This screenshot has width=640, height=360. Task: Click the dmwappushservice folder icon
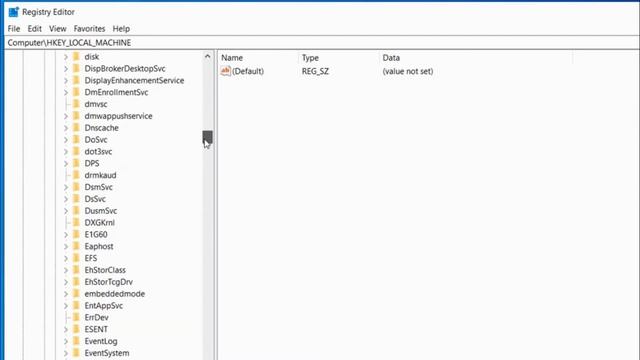(x=76, y=116)
